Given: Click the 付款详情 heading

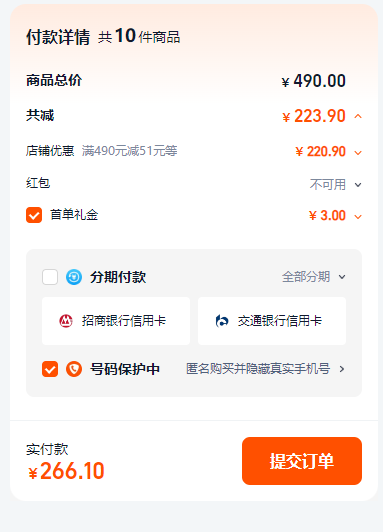Looking at the screenshot, I should (58, 37).
